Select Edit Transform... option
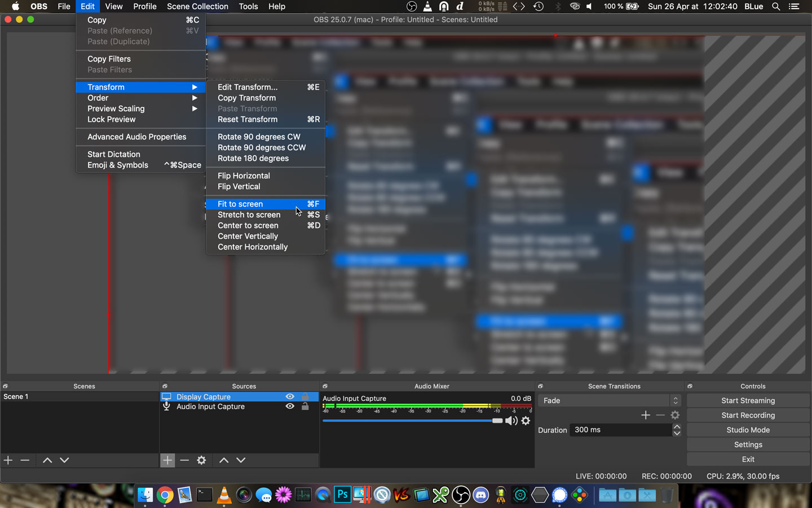The width and height of the screenshot is (812, 508). click(266, 87)
